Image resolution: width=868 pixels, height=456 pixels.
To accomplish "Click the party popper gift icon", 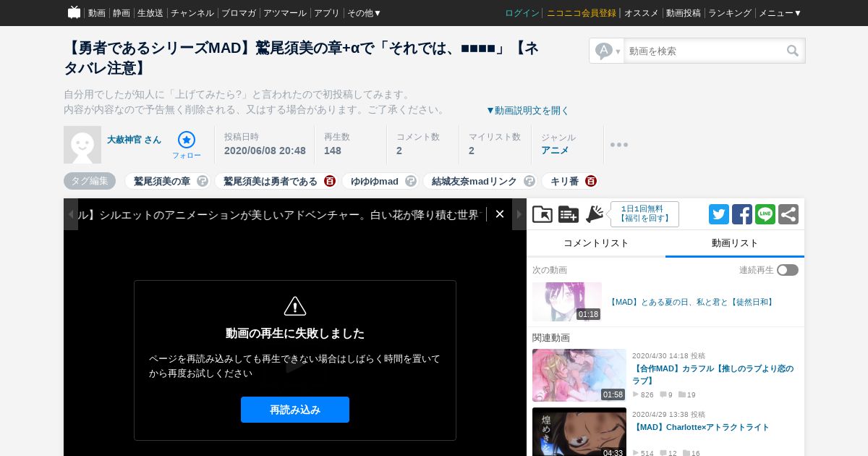I will coord(595,214).
